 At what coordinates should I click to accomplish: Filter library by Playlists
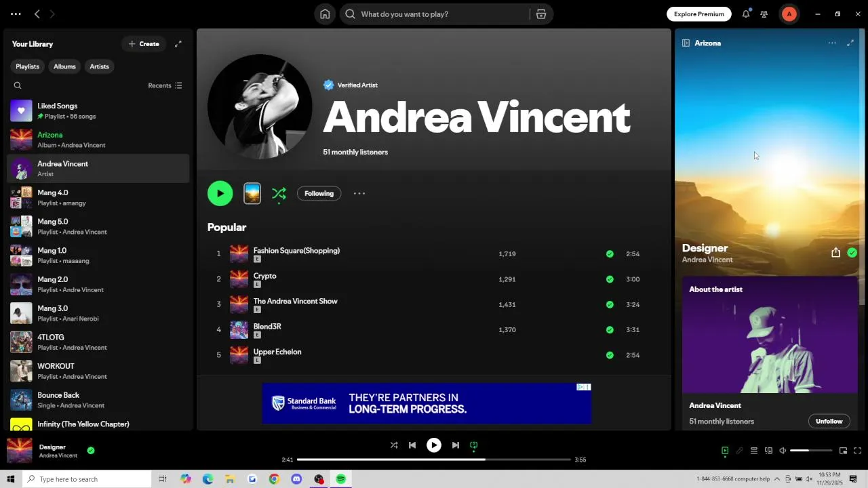click(28, 66)
